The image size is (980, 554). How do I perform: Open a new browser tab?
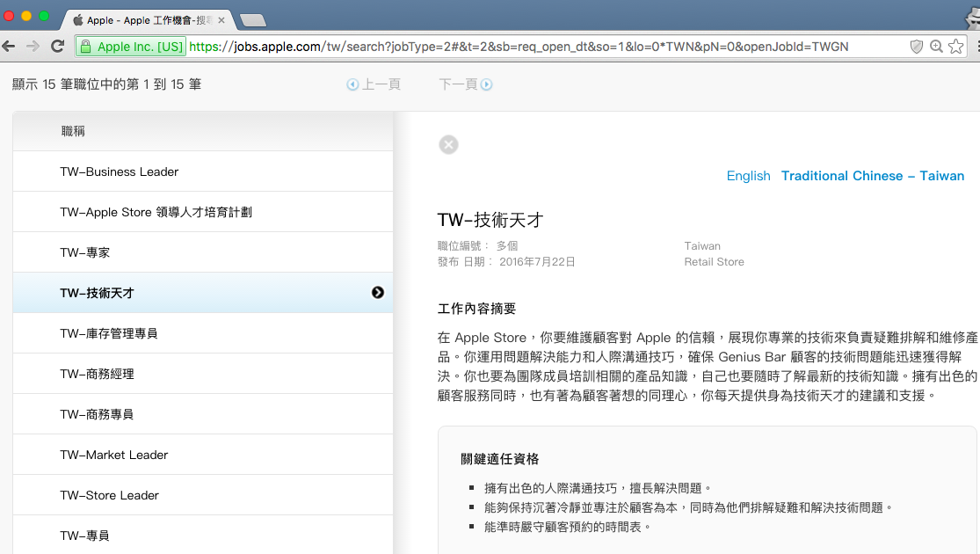click(253, 19)
